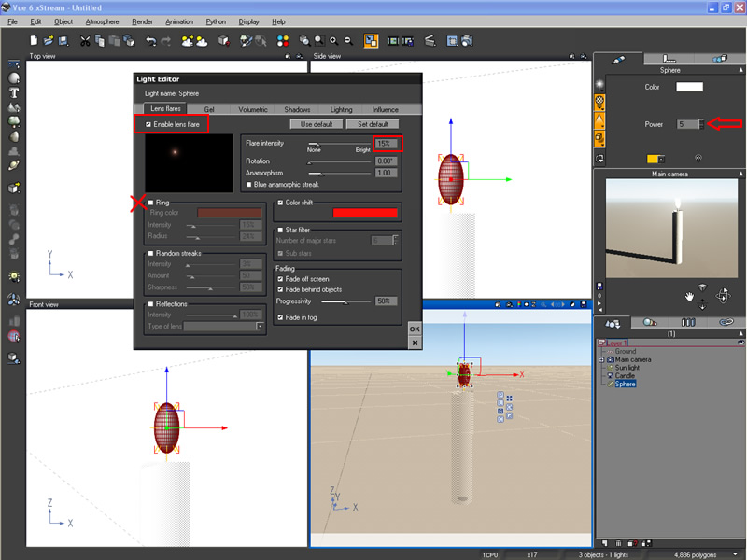This screenshot has height=560, width=747.
Task: Undo the last action in the toolbar
Action: pos(151,41)
